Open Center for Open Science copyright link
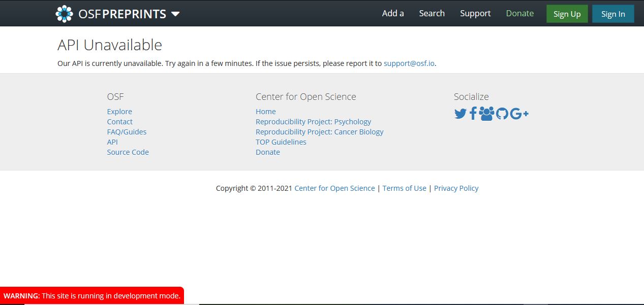Viewport: 644px width, 305px height. tap(334, 188)
